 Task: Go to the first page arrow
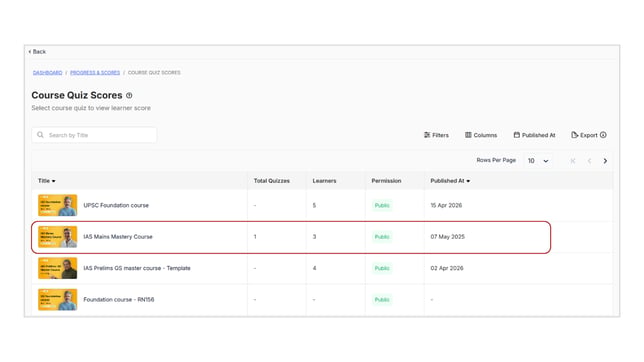pos(573,161)
